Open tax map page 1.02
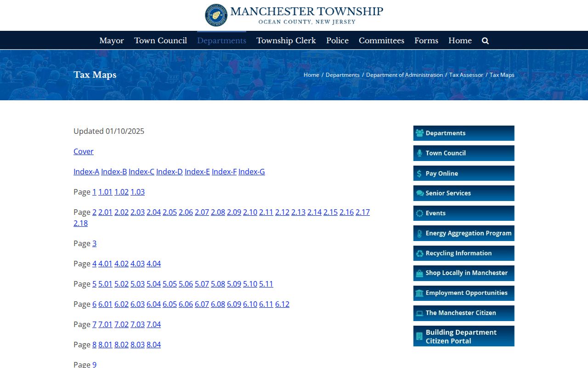Viewport: 588px width, 368px height. [121, 192]
